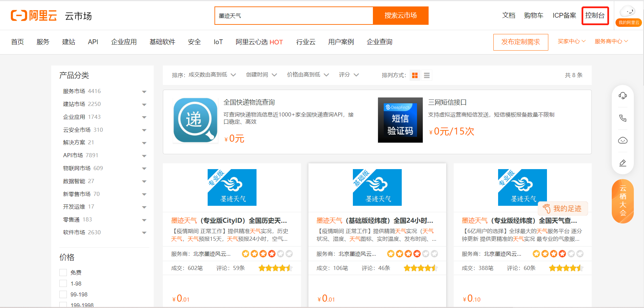
Task: Click the 全国快递物流查询 express icon
Action: (195, 120)
